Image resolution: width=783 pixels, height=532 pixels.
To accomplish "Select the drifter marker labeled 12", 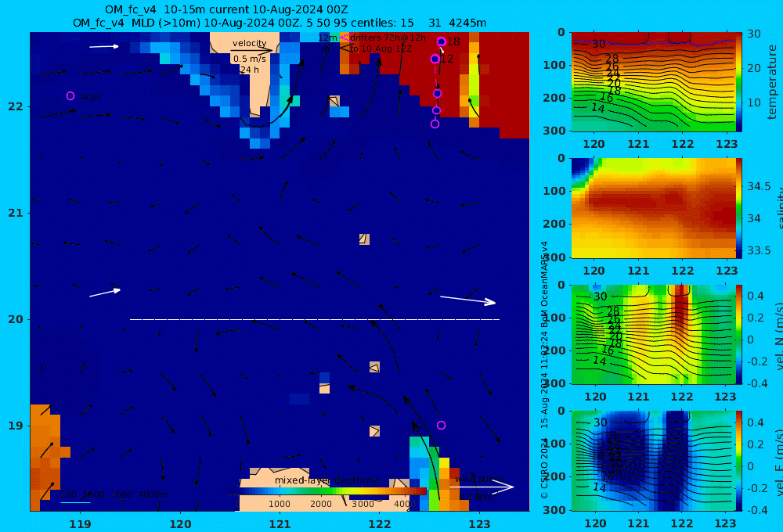I will 435,59.
